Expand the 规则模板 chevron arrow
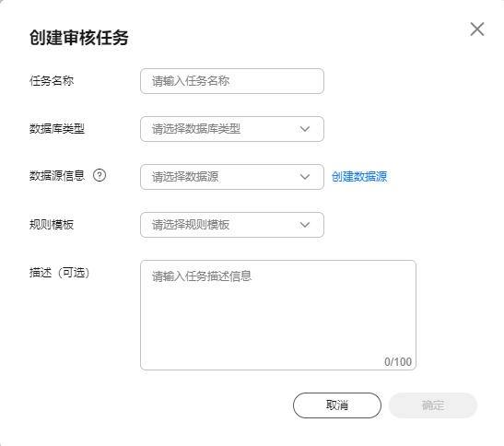This screenshot has width=504, height=446. pyautogui.click(x=305, y=225)
